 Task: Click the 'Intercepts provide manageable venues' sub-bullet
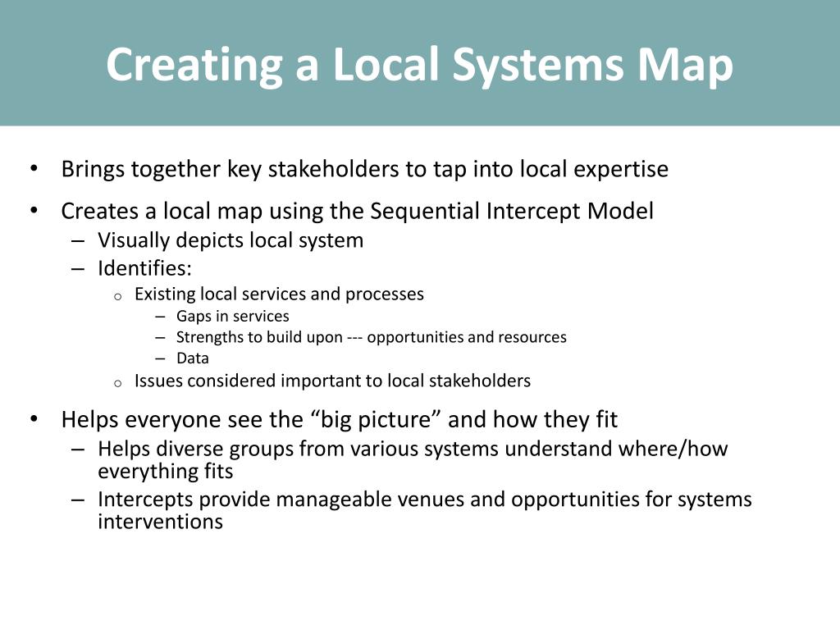[425, 510]
